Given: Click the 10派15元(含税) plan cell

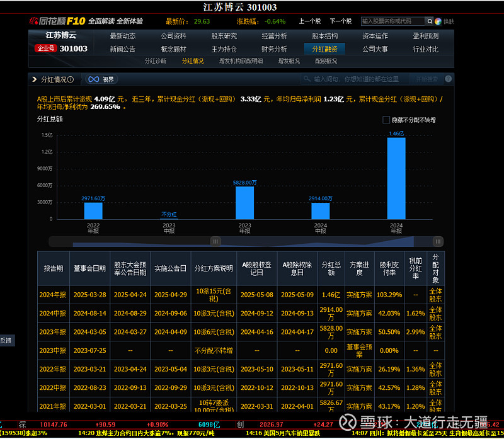Looking at the screenshot, I should 214,295.
